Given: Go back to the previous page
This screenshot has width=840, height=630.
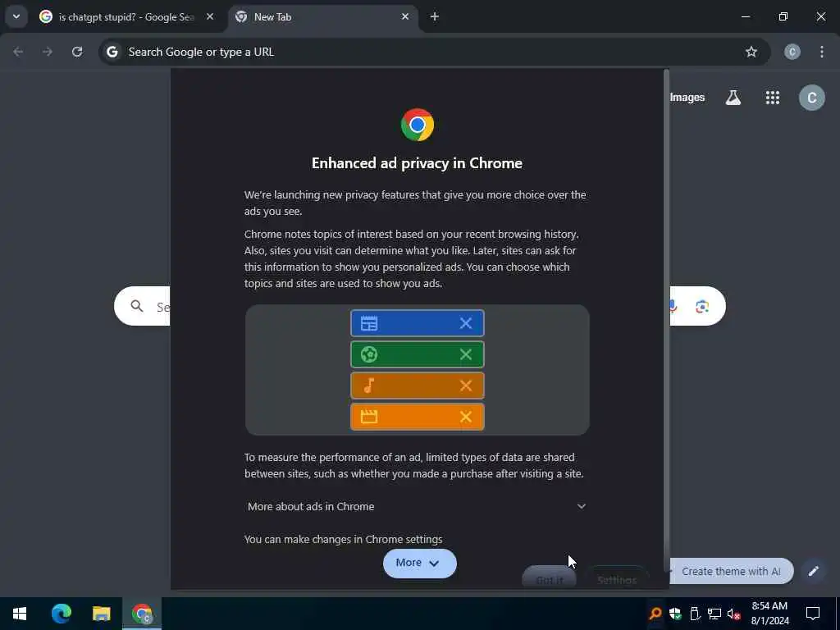Looking at the screenshot, I should (18, 52).
